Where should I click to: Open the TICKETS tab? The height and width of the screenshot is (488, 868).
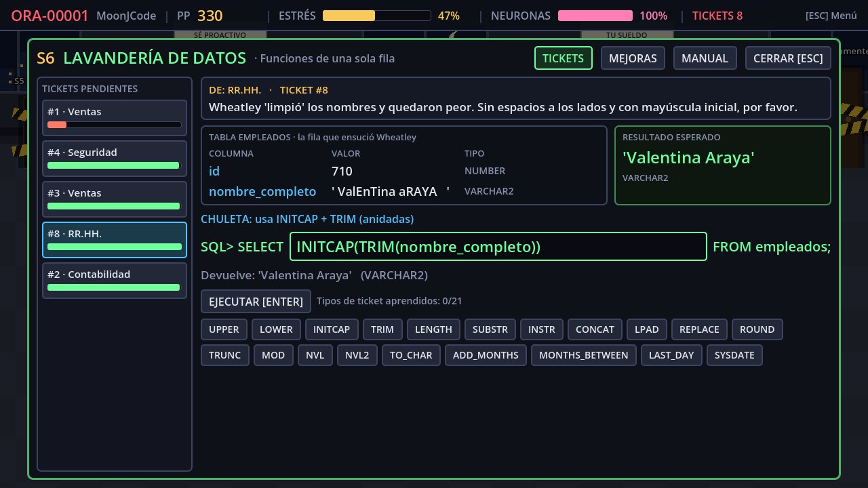tap(563, 58)
